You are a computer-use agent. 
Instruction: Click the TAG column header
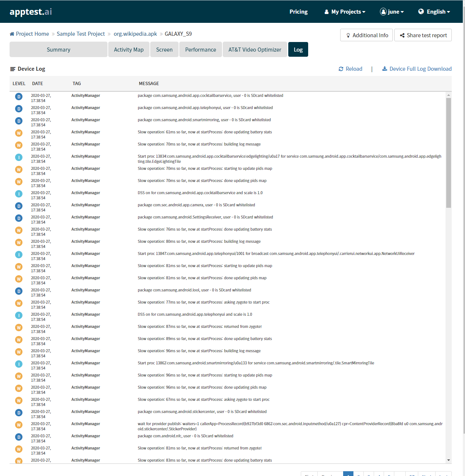(x=77, y=84)
